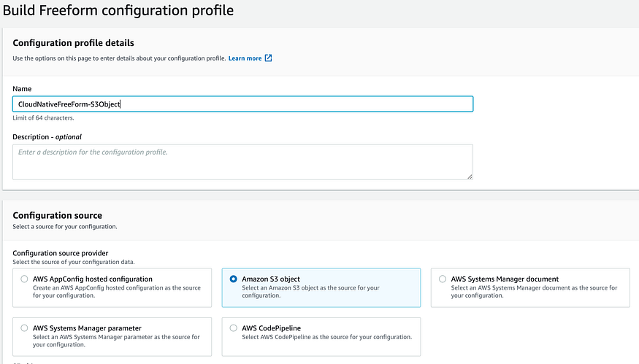Select AWS AppConfig hosted configuration radio
The height and width of the screenshot is (364, 639).
[24, 279]
